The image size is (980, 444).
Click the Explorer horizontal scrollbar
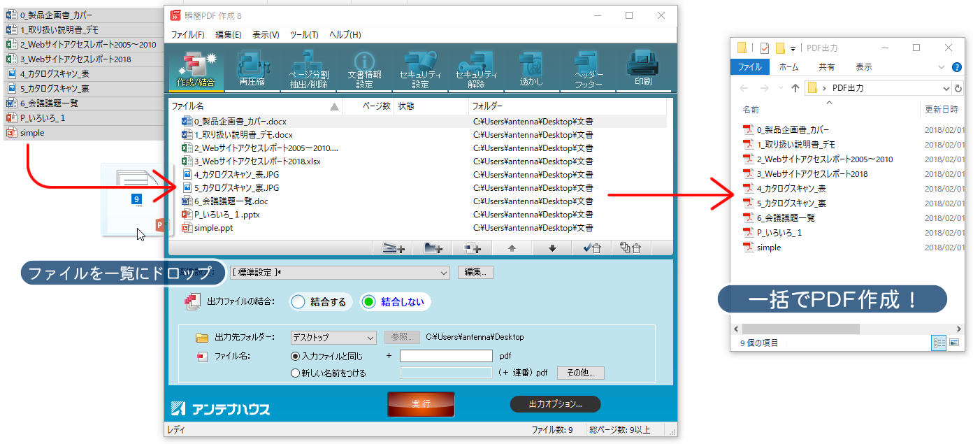pyautogui.click(x=801, y=329)
